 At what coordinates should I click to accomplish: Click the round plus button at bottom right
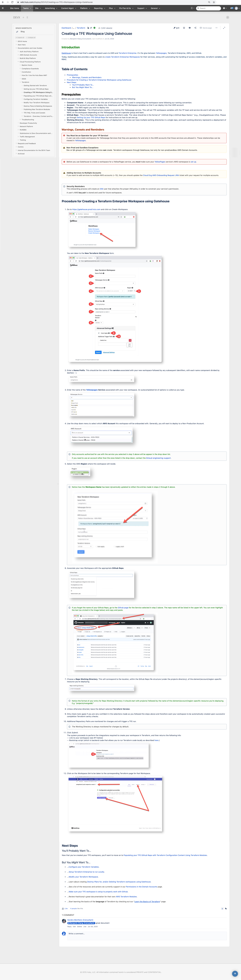(235, 974)
